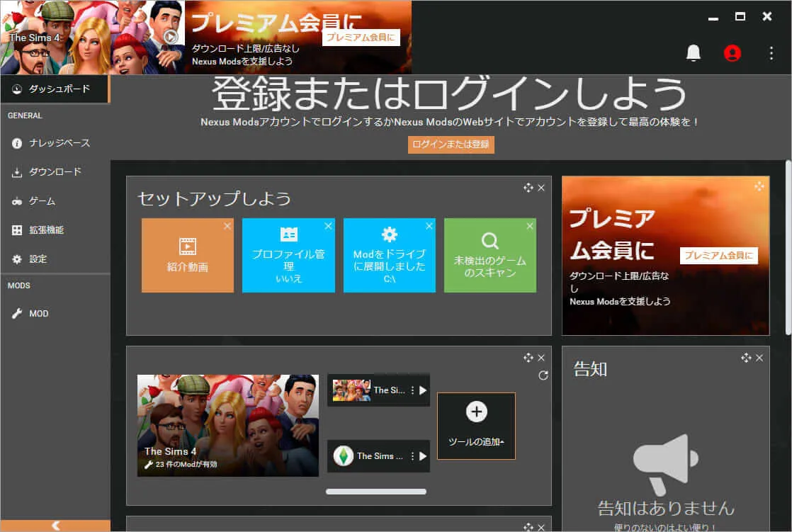792x532 pixels.
Task: Open options menu for the second The Sims tool
Action: coord(413,456)
